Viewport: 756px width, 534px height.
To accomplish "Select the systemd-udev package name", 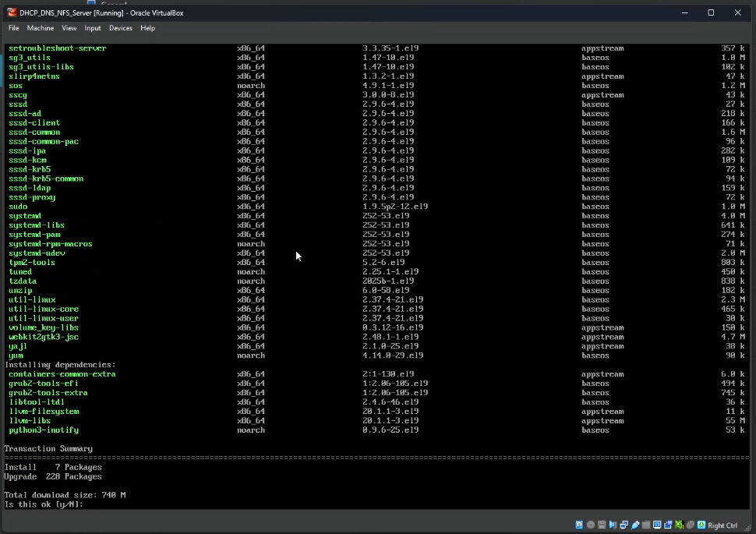I will click(x=37, y=253).
